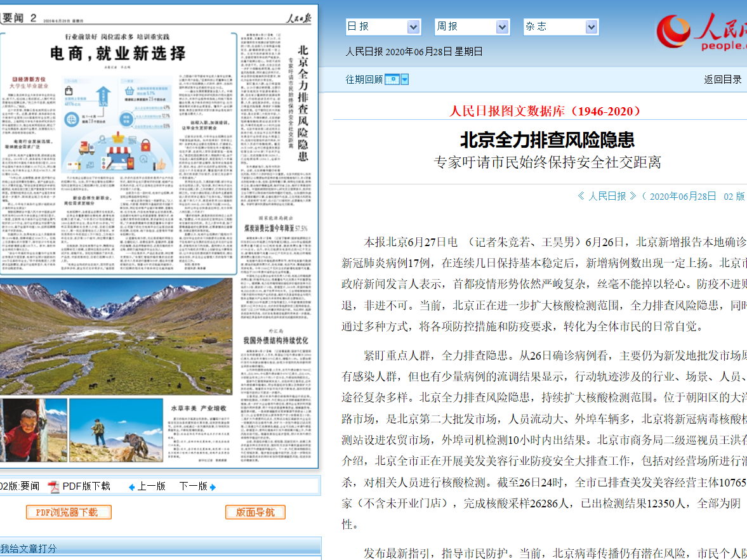The width and height of the screenshot is (747, 560).
Task: Click the child in red photo
Action: coord(34,430)
